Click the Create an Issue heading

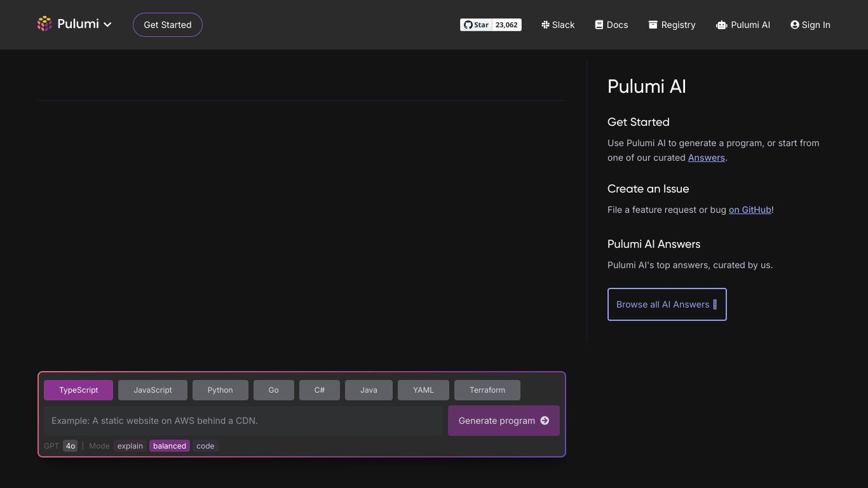pos(648,189)
